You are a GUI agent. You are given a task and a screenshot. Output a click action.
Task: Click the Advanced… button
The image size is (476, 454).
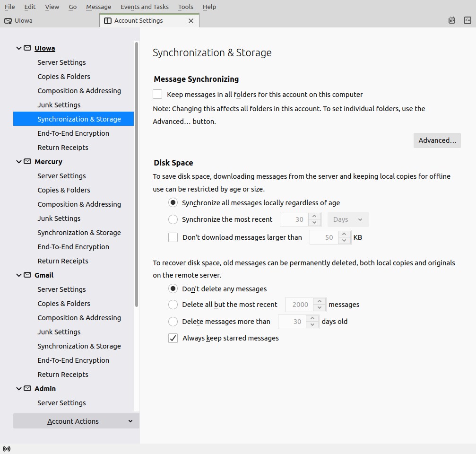(437, 140)
